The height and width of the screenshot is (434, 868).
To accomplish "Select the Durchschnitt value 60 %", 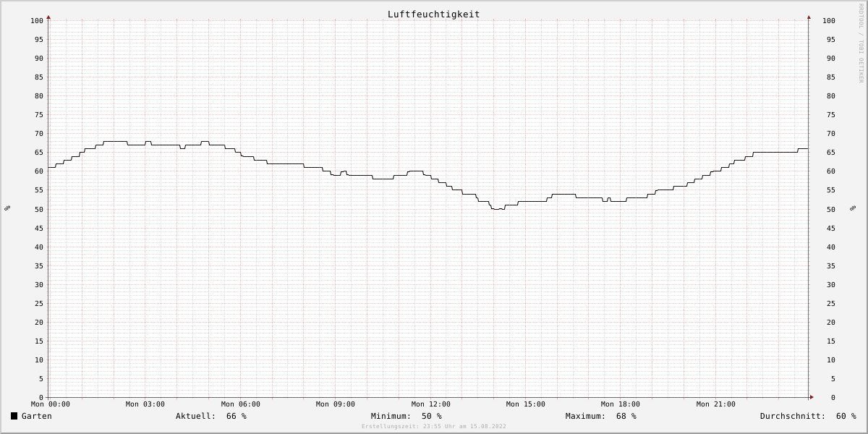I will tap(846, 416).
